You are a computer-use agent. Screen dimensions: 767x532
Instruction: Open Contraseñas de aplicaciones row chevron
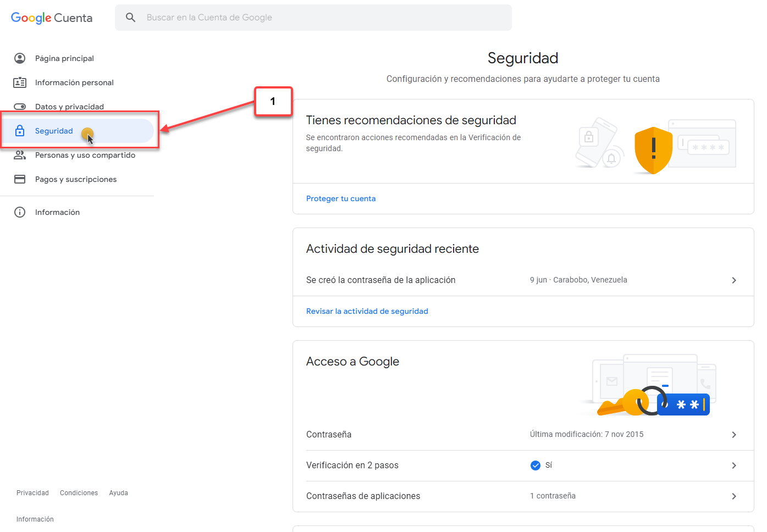point(734,496)
